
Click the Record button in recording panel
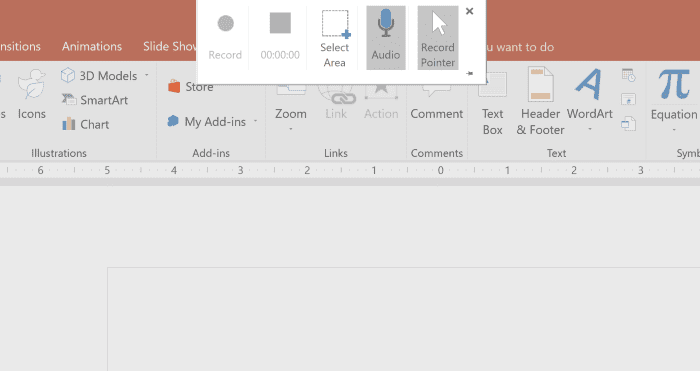pyautogui.click(x=225, y=38)
